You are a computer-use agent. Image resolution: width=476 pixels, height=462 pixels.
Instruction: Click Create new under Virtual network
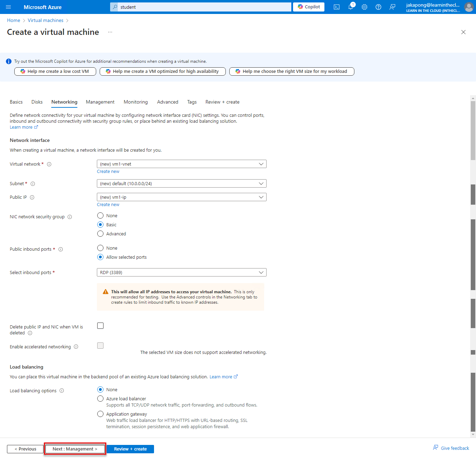(x=108, y=172)
